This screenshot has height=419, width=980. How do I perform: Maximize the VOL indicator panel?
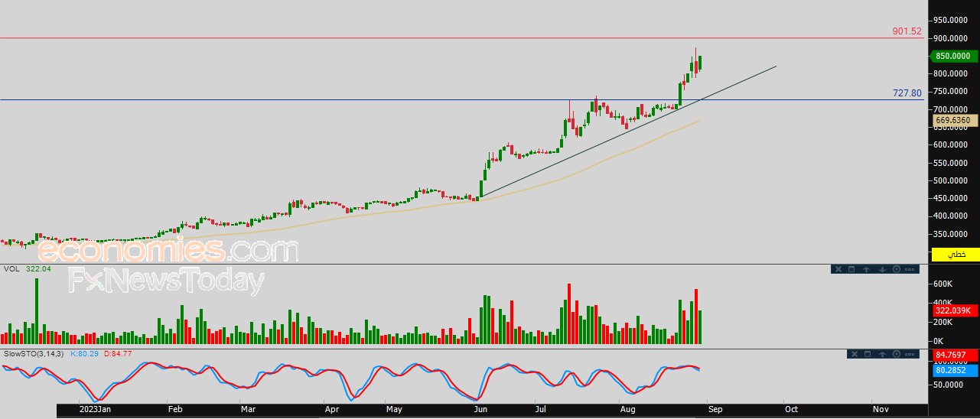tap(851, 269)
